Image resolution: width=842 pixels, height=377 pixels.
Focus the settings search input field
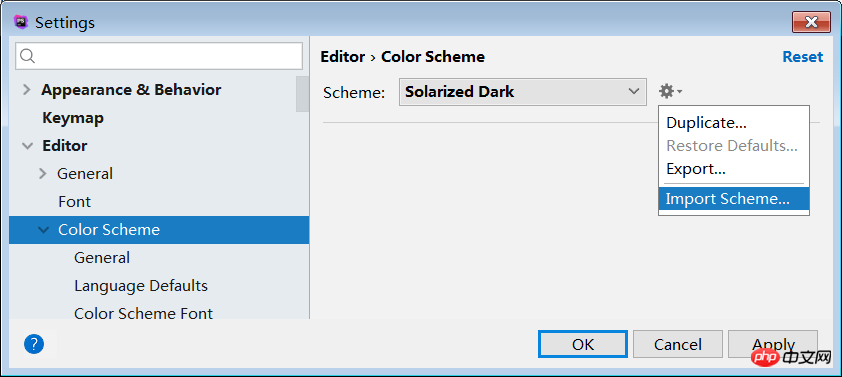[159, 56]
